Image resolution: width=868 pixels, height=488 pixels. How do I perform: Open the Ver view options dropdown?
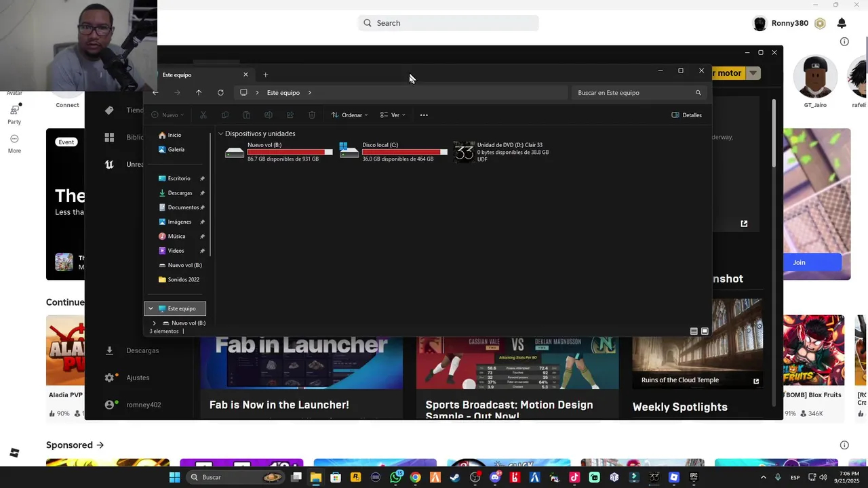(393, 115)
